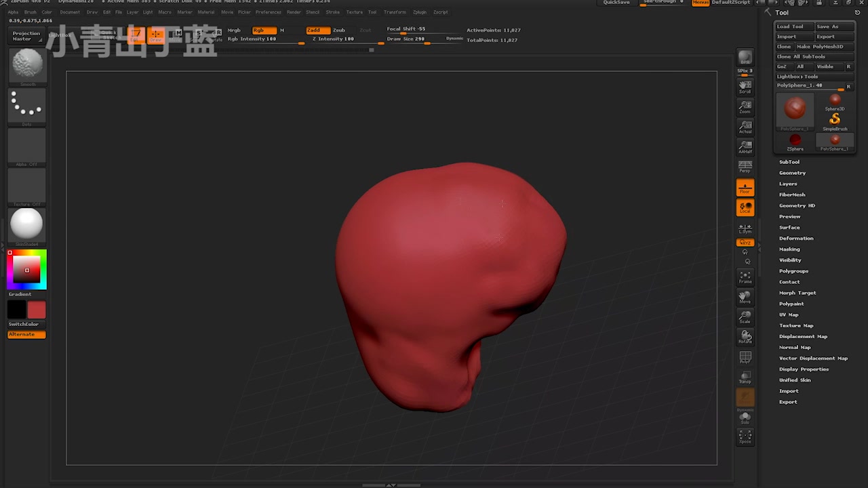868x488 pixels.
Task: Open the Transform menu
Action: click(395, 12)
